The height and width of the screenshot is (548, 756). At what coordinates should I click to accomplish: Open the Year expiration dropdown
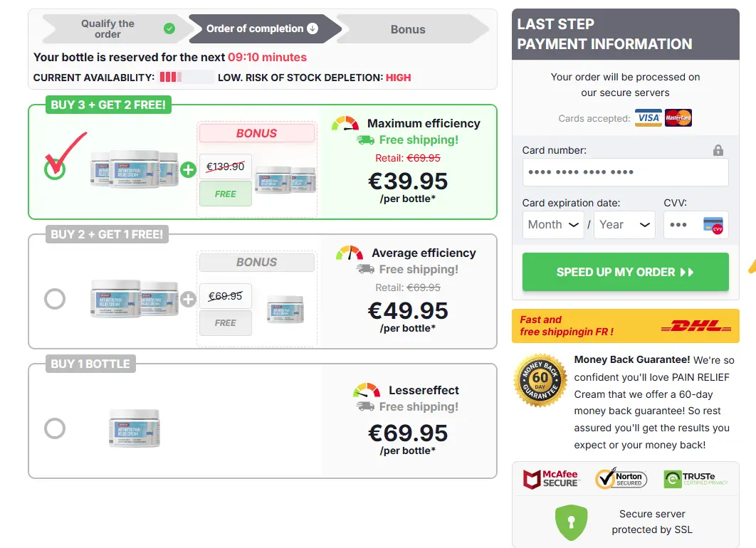coord(624,224)
